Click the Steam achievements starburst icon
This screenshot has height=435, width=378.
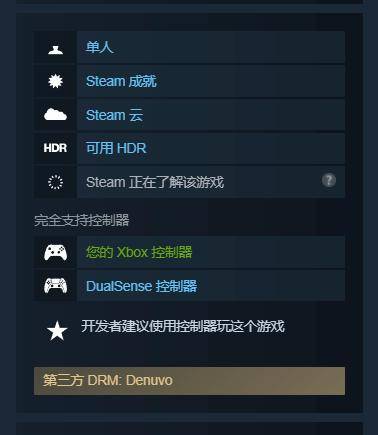[55, 81]
